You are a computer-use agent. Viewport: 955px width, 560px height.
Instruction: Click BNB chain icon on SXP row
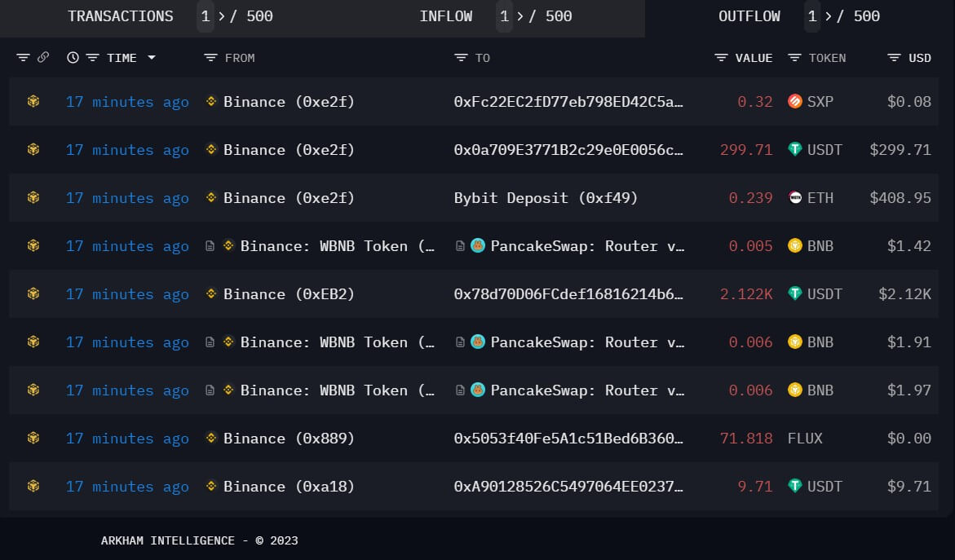33,102
